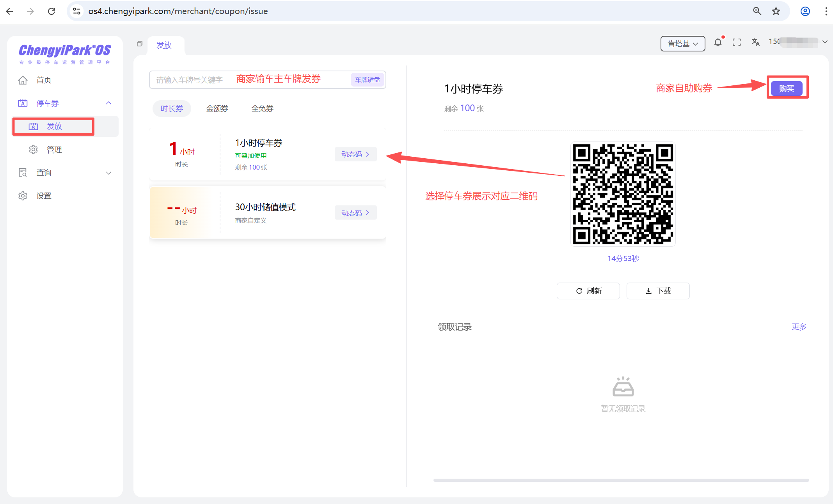
Task: Switch to the 全免券 tab
Action: (x=262, y=108)
